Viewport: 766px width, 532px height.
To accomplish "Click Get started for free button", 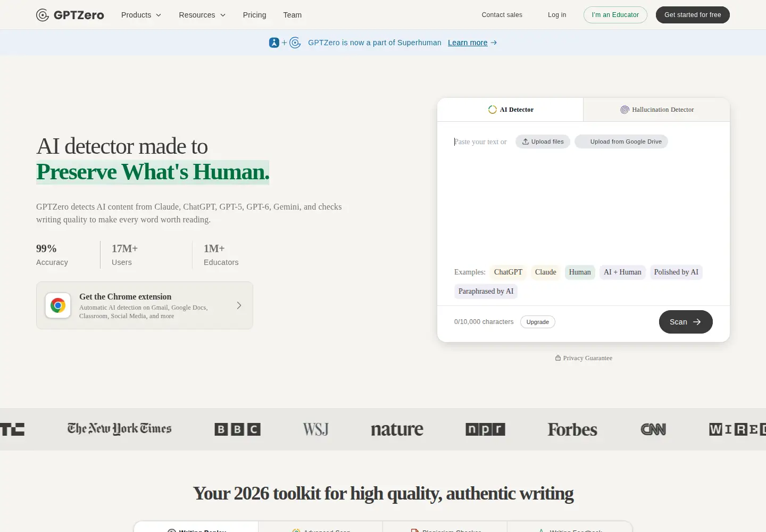I will [693, 15].
